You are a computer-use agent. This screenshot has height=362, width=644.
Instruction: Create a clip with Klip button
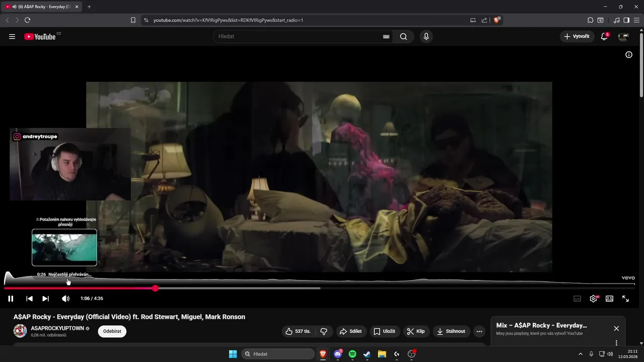tap(416, 331)
